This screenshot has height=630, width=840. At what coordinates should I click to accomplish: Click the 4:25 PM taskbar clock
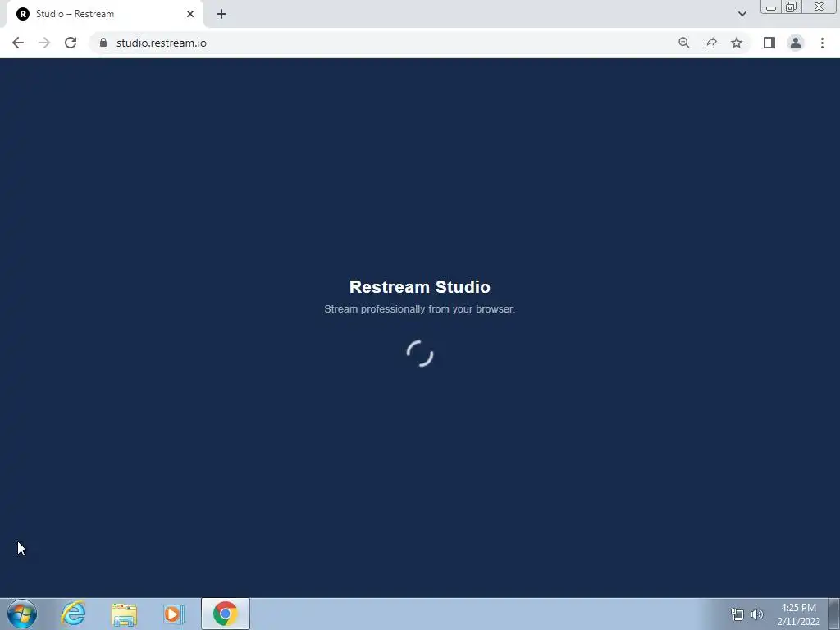[798, 614]
